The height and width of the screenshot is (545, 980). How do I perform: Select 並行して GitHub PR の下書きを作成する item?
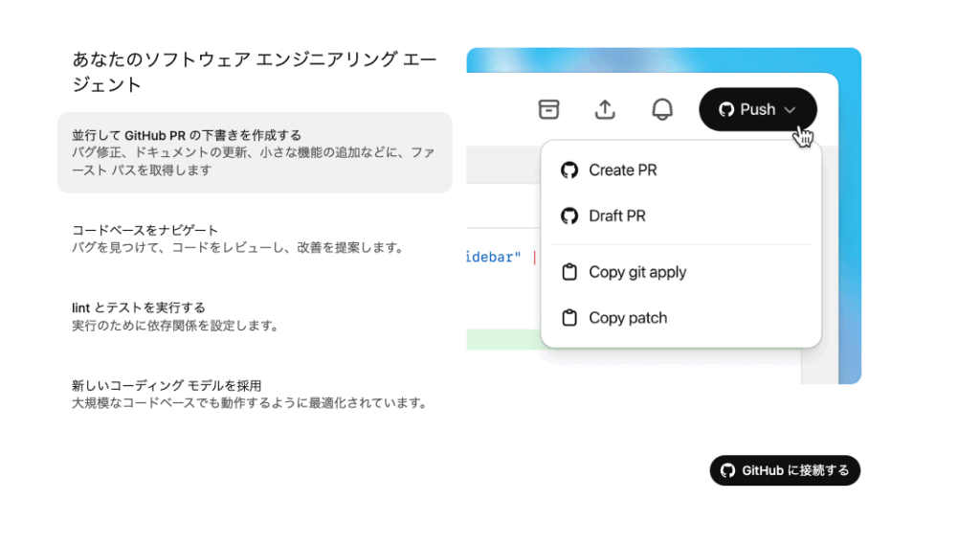[255, 152]
